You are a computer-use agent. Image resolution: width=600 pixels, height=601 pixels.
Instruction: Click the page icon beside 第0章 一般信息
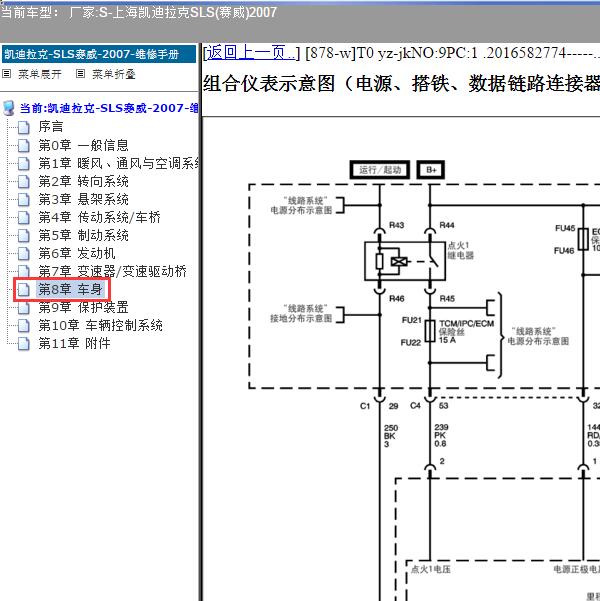coord(24,146)
